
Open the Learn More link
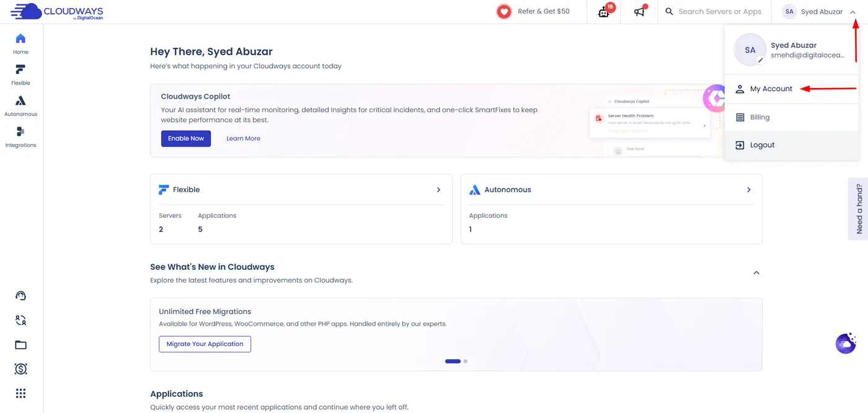pyautogui.click(x=243, y=138)
